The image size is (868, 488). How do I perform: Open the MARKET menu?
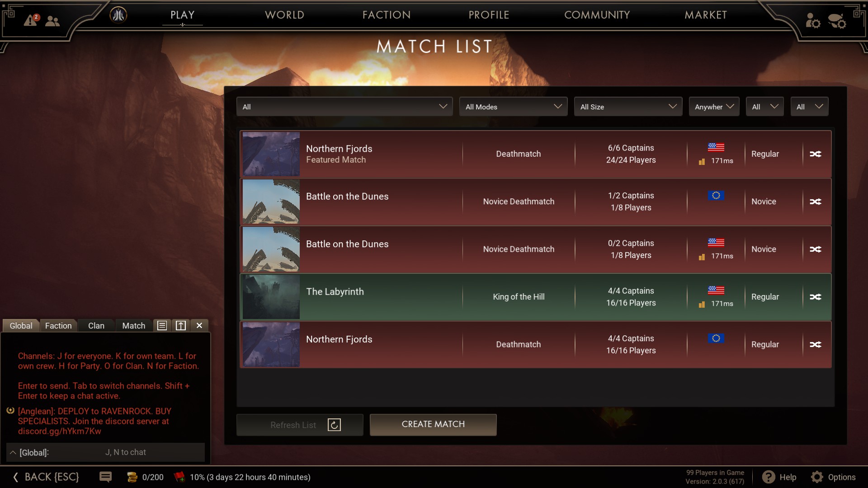pos(706,15)
